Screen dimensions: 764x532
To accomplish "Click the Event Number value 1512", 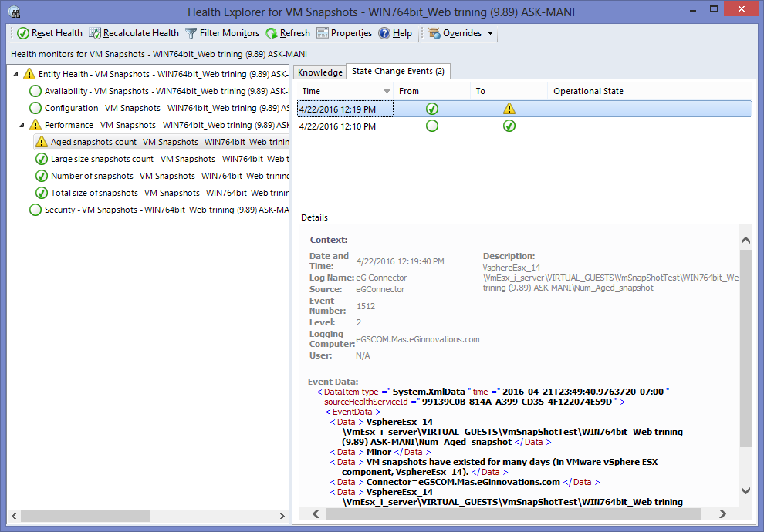I will 366,306.
